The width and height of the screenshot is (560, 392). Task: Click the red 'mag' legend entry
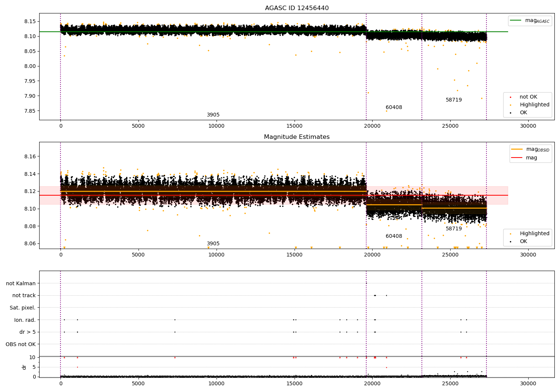point(524,158)
